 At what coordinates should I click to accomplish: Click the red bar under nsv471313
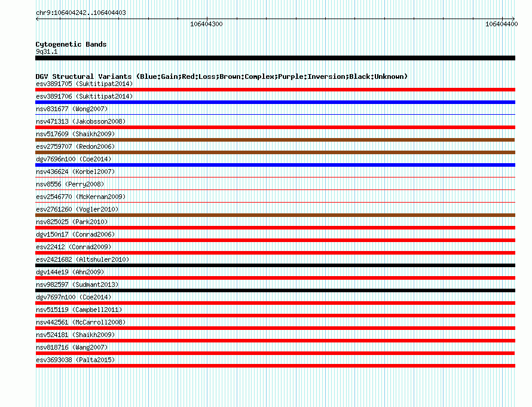coord(275,127)
